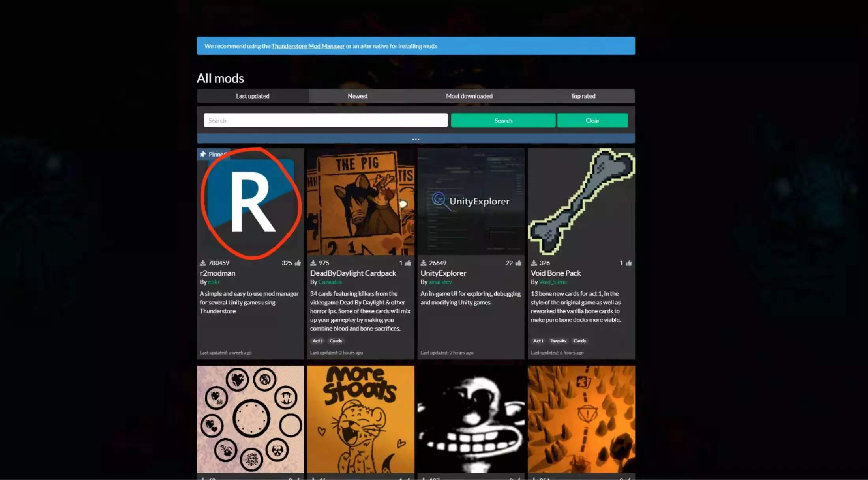Open the More Stoats mod thumbnail

tap(360, 419)
